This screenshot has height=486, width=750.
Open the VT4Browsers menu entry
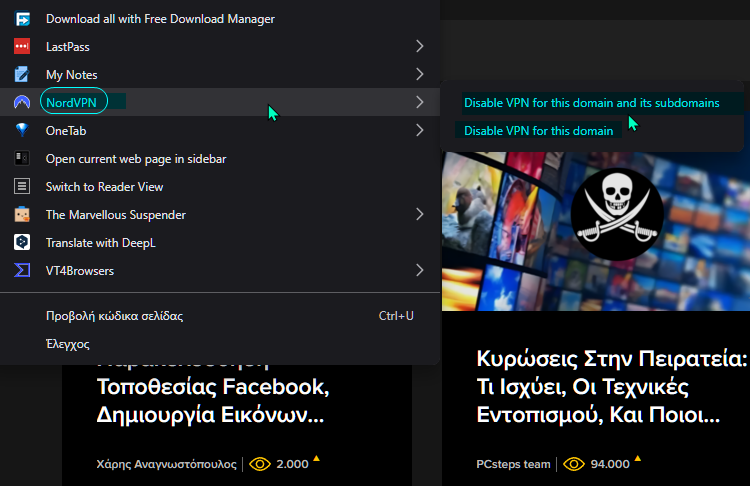[x=220, y=270]
